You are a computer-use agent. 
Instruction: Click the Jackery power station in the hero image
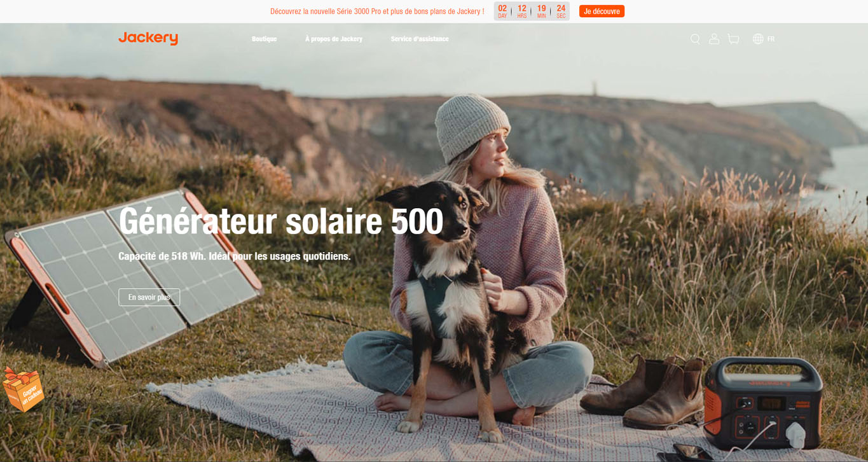pyautogui.click(x=762, y=402)
